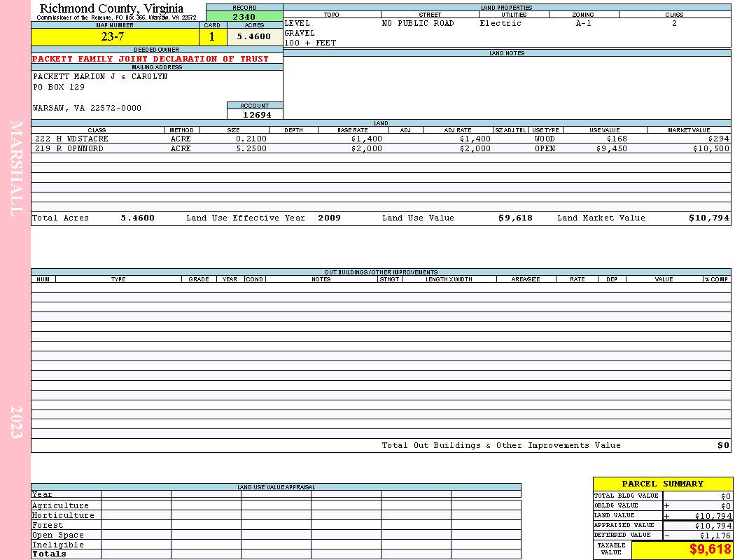Image resolution: width=735 pixels, height=560 pixels.
Task: Select map number 23-7 field
Action: [115, 36]
